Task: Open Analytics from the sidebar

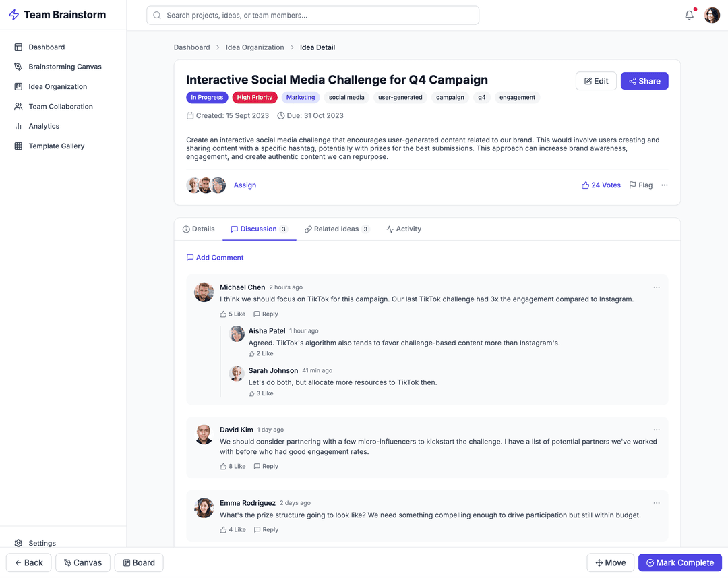Action: pyautogui.click(x=44, y=126)
